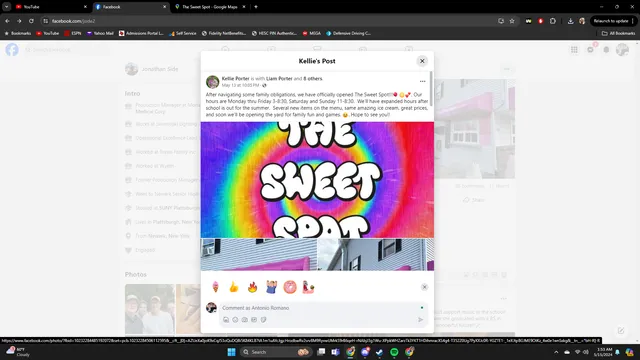
Task: React with the thumbs up emoji
Action: coord(234,287)
